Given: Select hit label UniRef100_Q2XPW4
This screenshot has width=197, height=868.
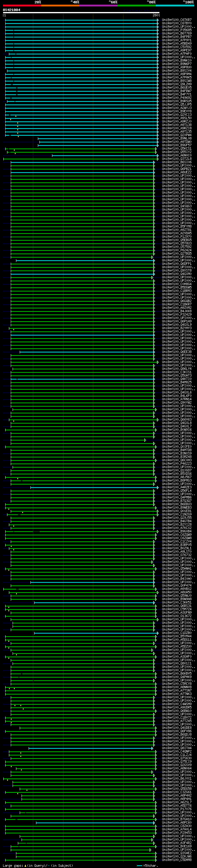Looking at the screenshot, I should coord(177,135).
